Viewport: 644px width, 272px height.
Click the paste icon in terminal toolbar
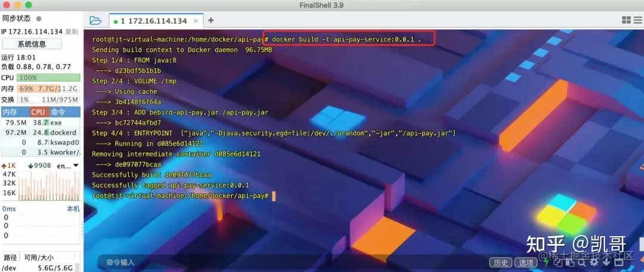tap(571, 262)
